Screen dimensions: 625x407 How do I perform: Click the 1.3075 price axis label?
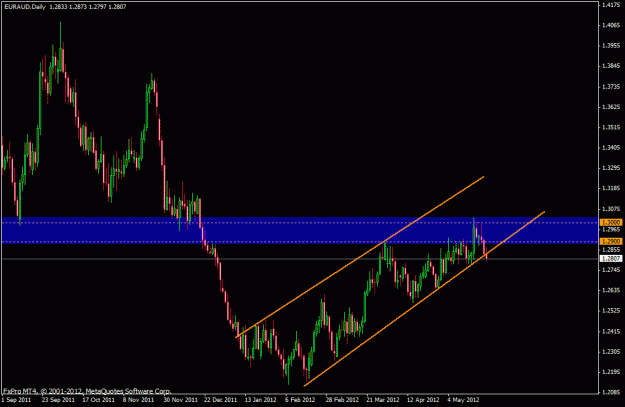(x=611, y=209)
